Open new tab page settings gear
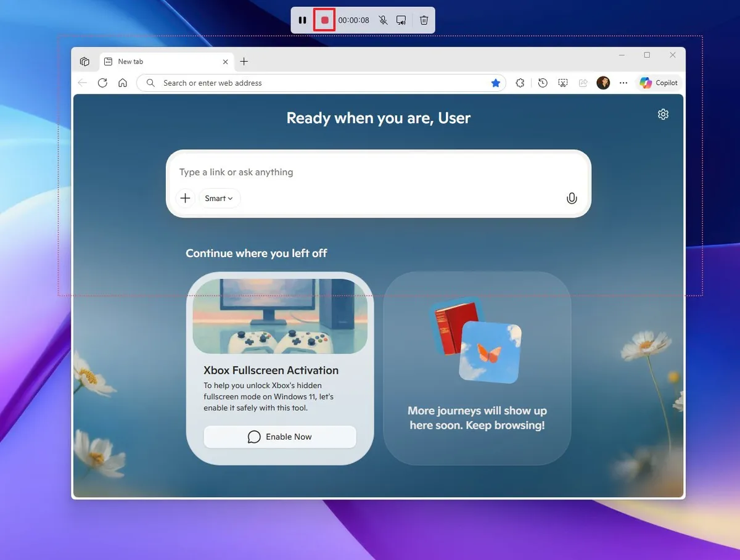 (x=662, y=114)
